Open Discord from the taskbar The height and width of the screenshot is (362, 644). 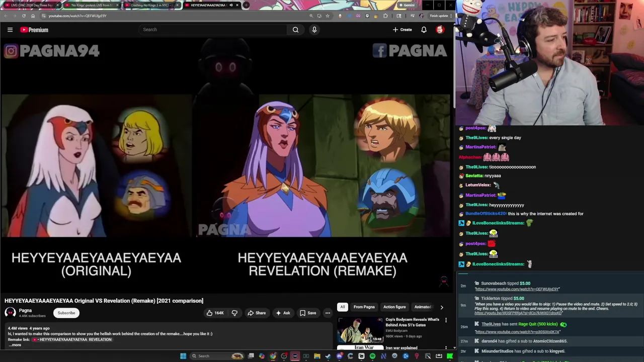point(340,356)
